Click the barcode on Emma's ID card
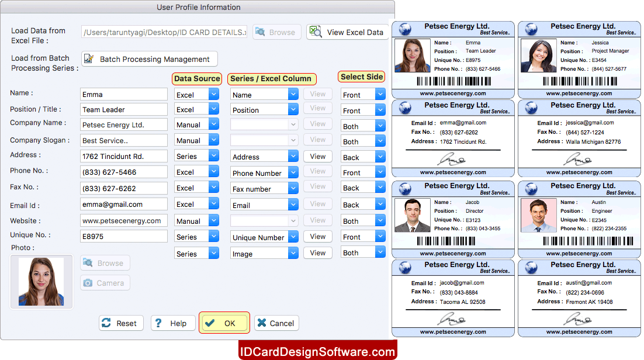Screen dimensions: 644x360 coord(454,81)
